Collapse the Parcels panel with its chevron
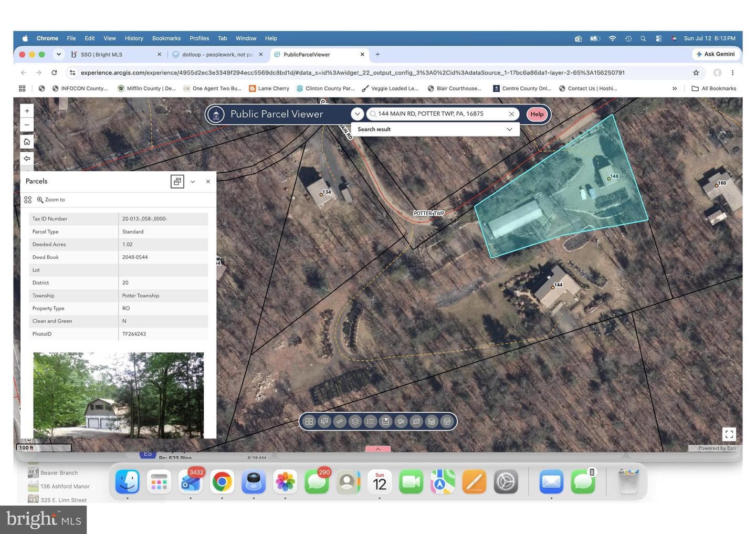 coord(193,182)
